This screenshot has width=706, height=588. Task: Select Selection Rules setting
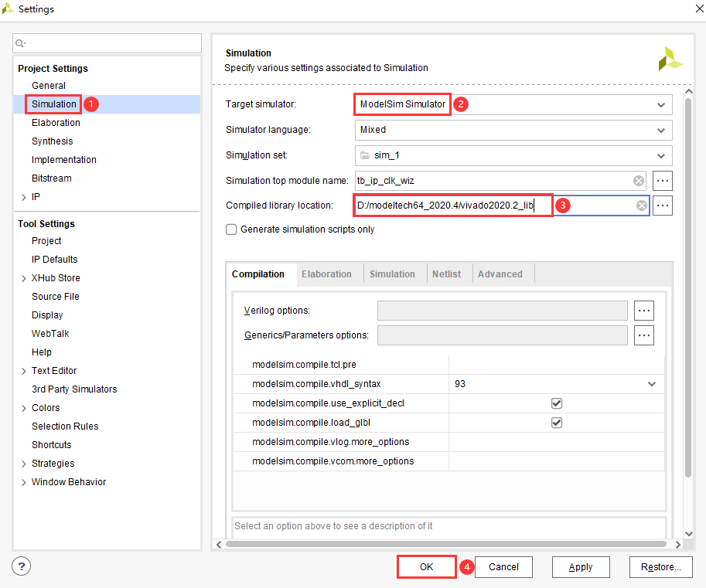[x=65, y=426]
